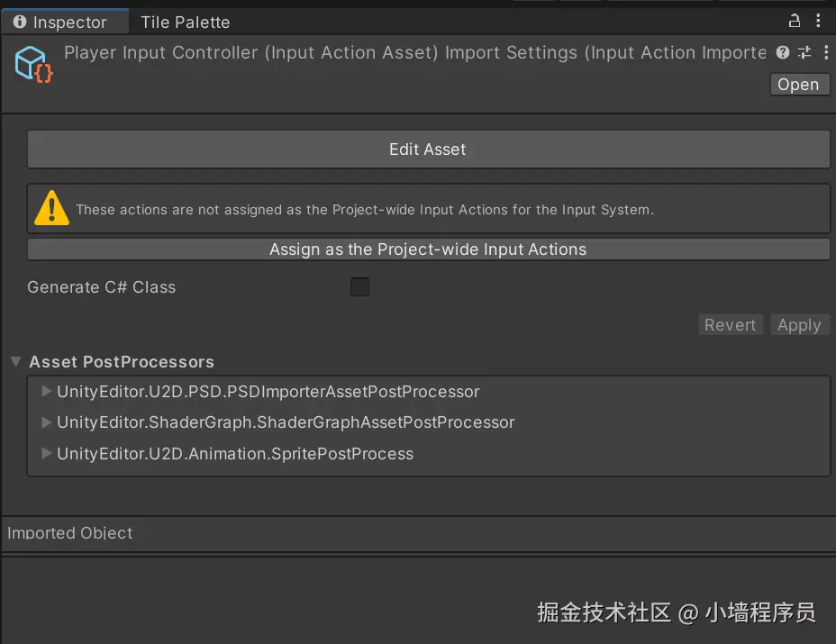Click the Input Action Asset icon
This screenshot has width=836, height=644.
pos(34,64)
